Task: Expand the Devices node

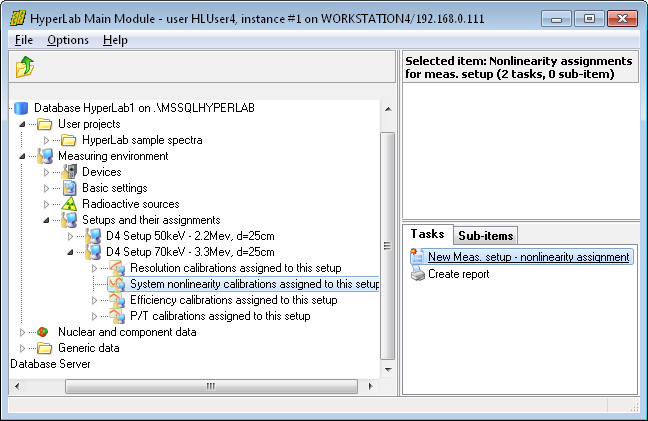Action: coord(46,172)
